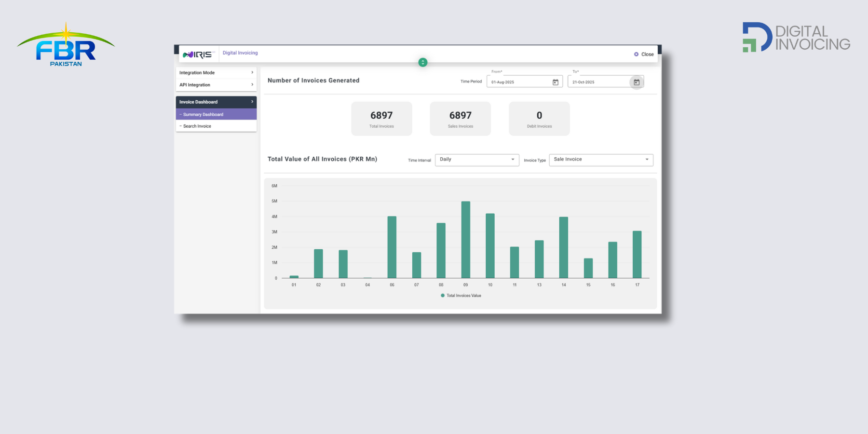Click the FBR Pakistan logo
This screenshot has height=434, width=868.
(66, 45)
